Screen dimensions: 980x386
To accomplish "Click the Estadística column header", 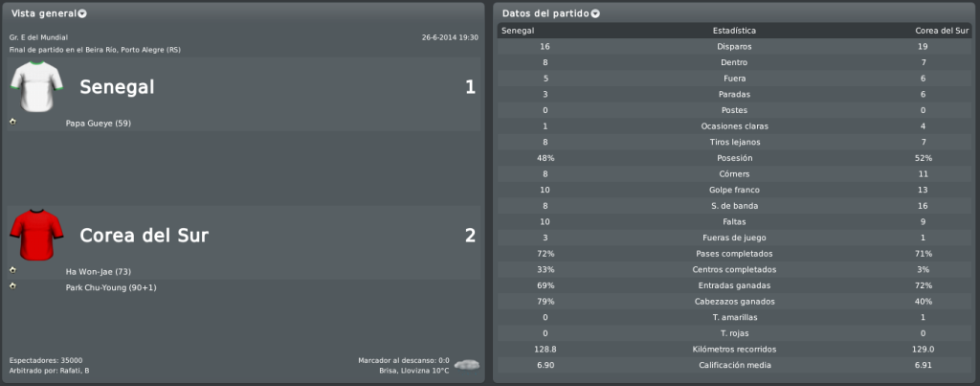I will pyautogui.click(x=734, y=31).
